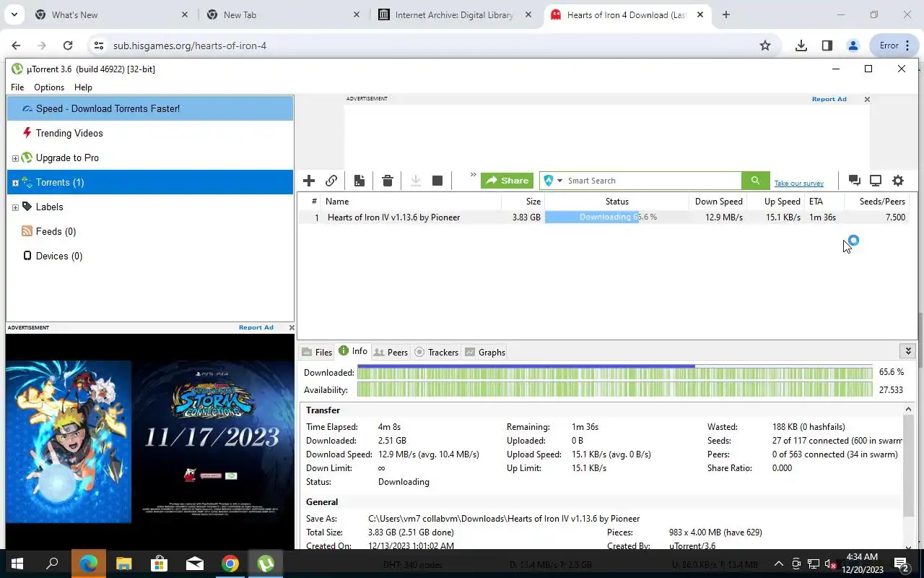This screenshot has height=578, width=924.
Task: Select Speed - Download Torrents Faster item
Action: click(150, 108)
